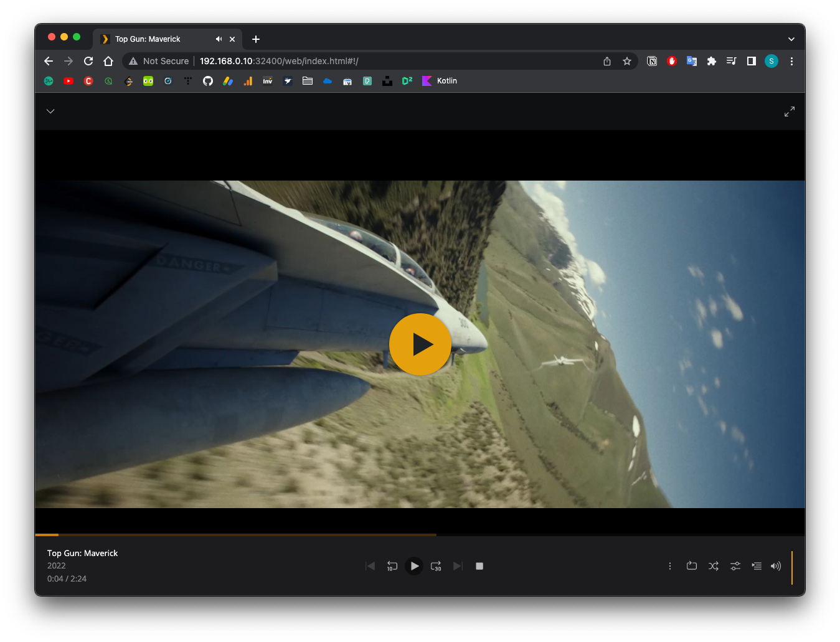Viewport: 840px width, 642px height.
Task: Open the YouTube bookmark
Action: tap(68, 81)
